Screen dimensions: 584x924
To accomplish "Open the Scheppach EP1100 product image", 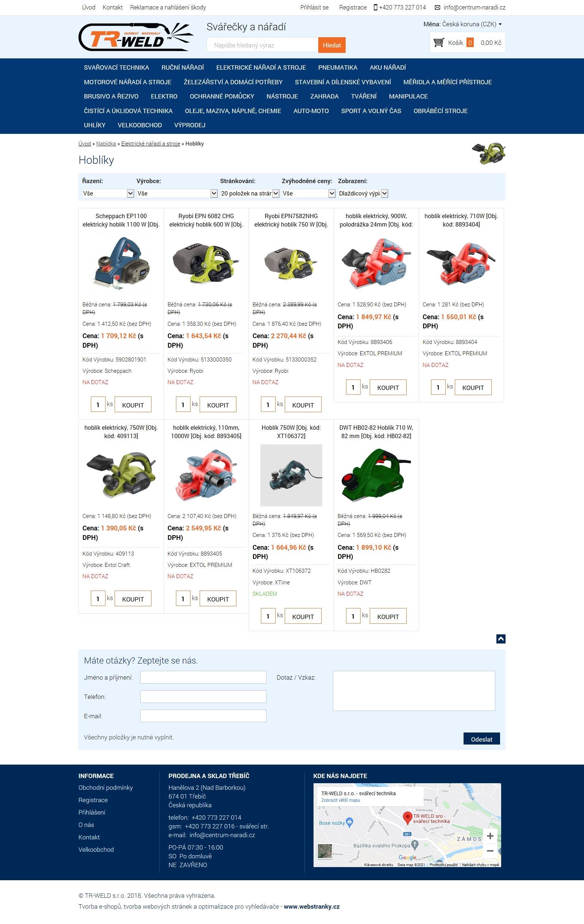I will point(121,264).
